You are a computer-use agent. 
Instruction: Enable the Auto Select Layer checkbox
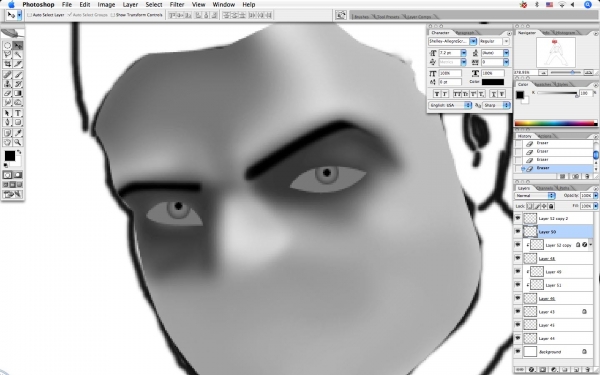click(29, 15)
